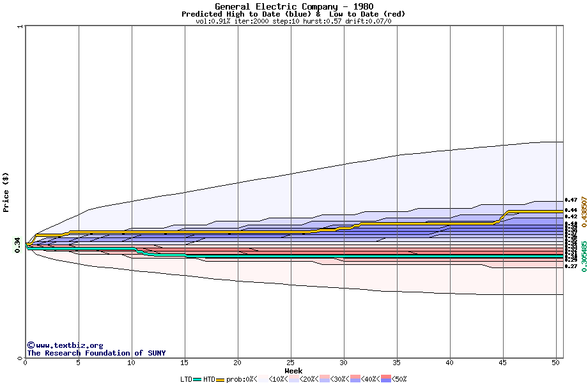Click the 0.47 price level label

pos(571,200)
